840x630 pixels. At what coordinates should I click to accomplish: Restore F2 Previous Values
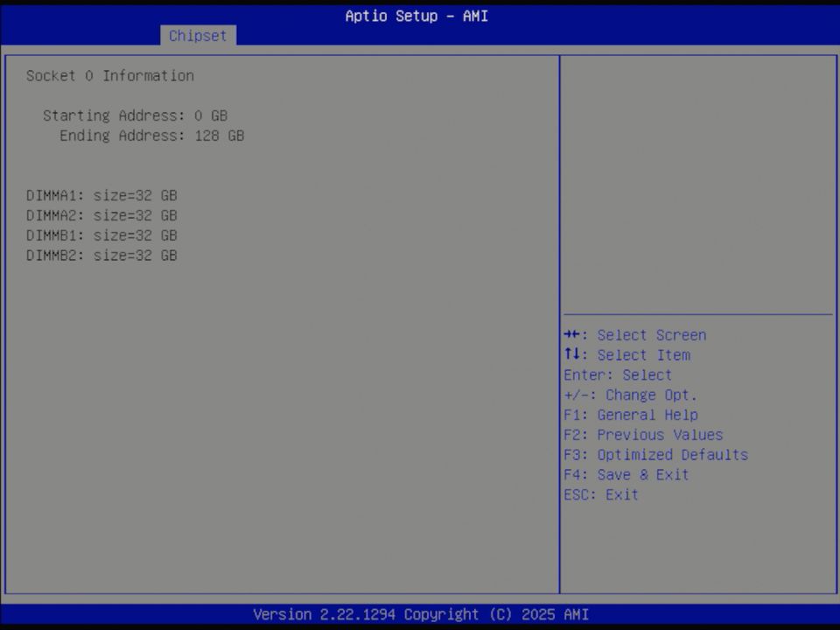pyautogui.click(x=643, y=434)
